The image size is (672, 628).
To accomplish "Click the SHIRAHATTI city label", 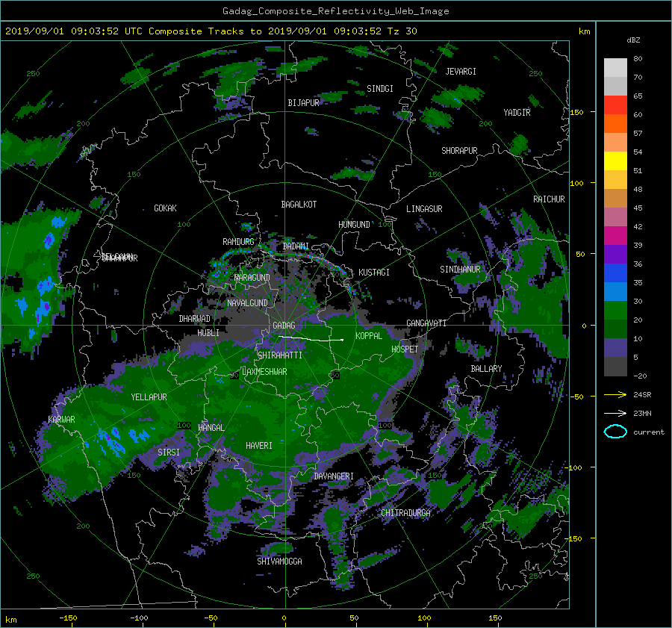I will point(280,355).
